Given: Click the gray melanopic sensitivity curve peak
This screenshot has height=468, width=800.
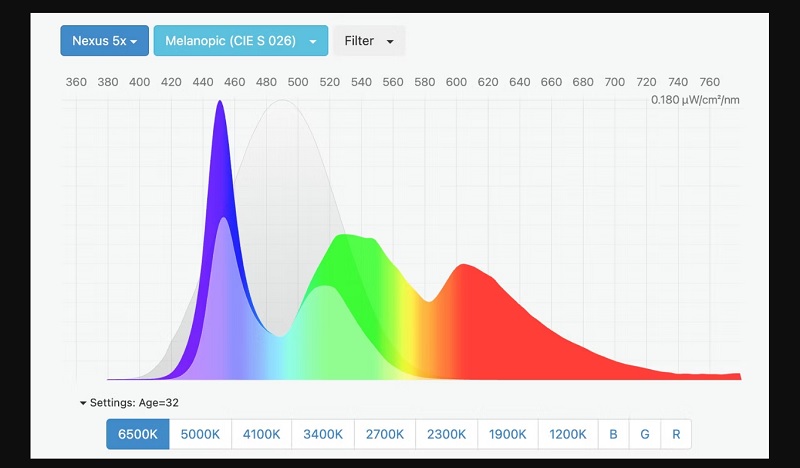Looking at the screenshot, I should point(284,105).
